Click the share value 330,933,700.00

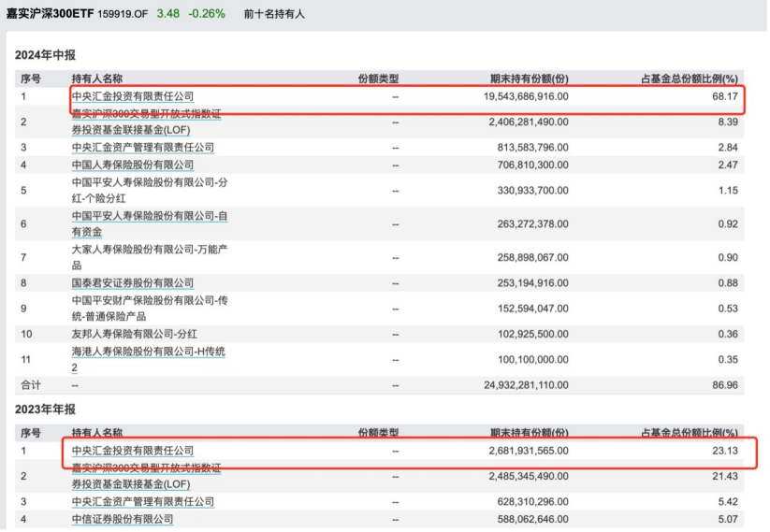pos(532,191)
